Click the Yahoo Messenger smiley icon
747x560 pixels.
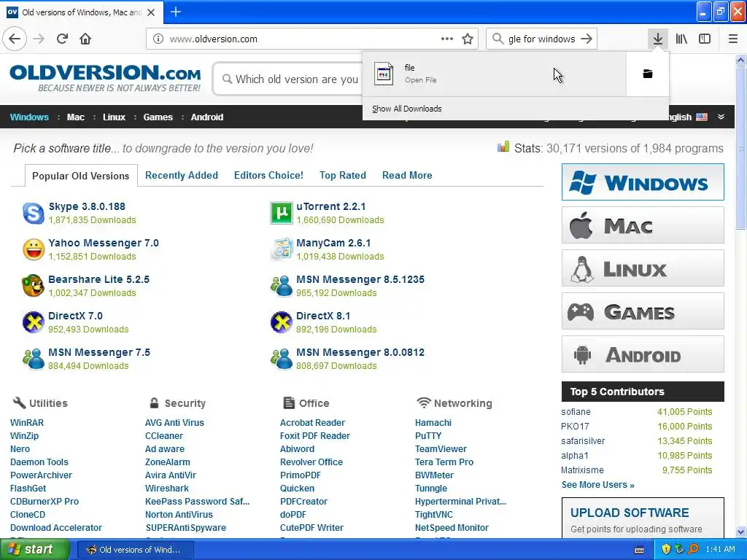[x=34, y=249]
